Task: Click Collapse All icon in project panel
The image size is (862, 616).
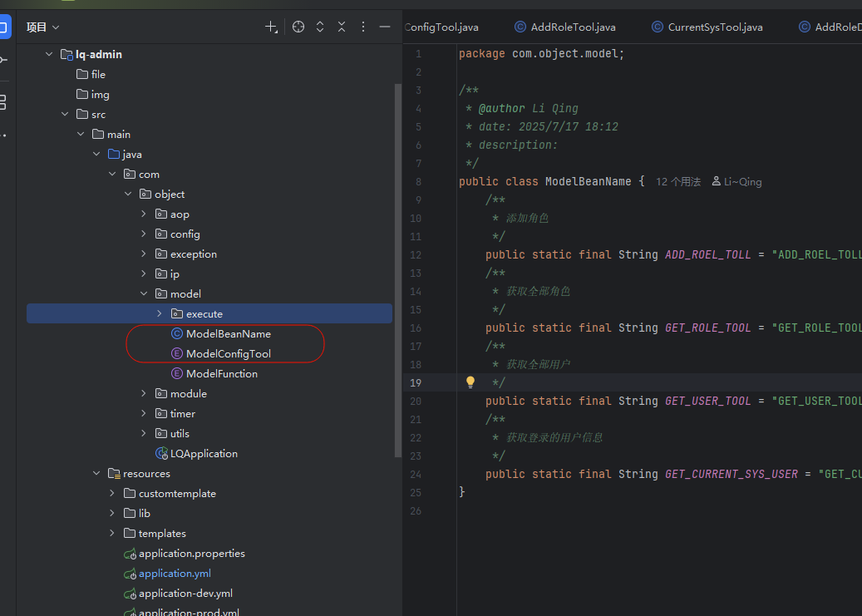Action: tap(342, 27)
